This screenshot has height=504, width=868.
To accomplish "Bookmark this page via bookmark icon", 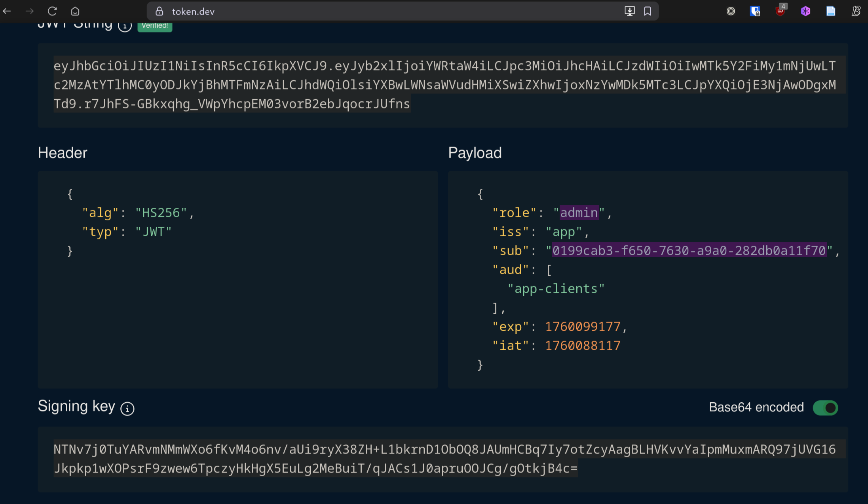I will click(x=648, y=11).
